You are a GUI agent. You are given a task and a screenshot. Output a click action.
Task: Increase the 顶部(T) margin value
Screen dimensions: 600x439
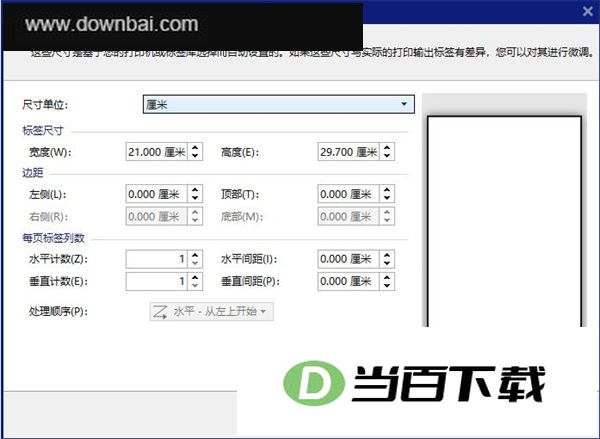coord(387,190)
